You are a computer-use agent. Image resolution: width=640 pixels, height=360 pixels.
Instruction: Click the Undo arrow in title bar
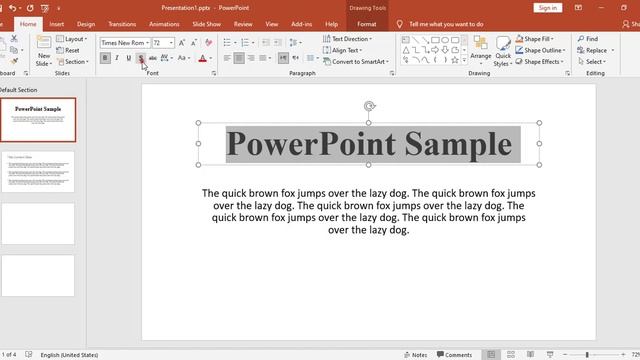[x=12, y=8]
